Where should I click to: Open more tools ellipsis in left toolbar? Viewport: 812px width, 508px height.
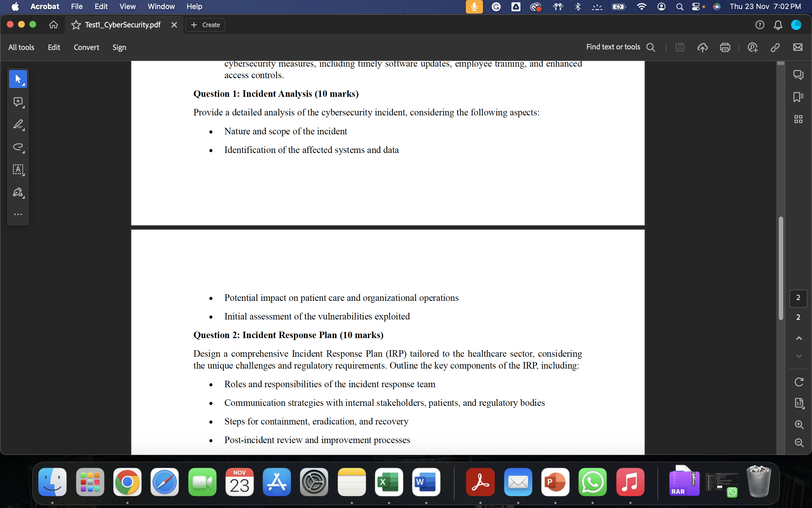point(18,214)
